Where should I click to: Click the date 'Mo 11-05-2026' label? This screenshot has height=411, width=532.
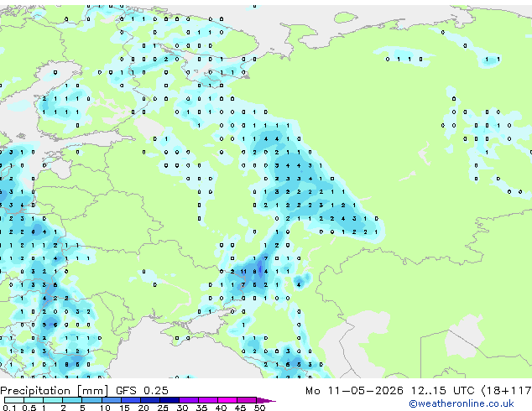coord(354,391)
